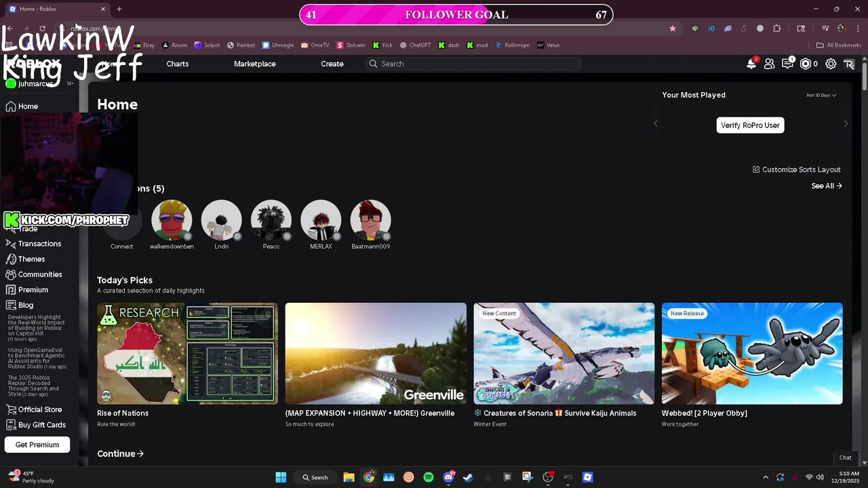
Task: Open the OpenGameEval blog post
Action: 37,359
